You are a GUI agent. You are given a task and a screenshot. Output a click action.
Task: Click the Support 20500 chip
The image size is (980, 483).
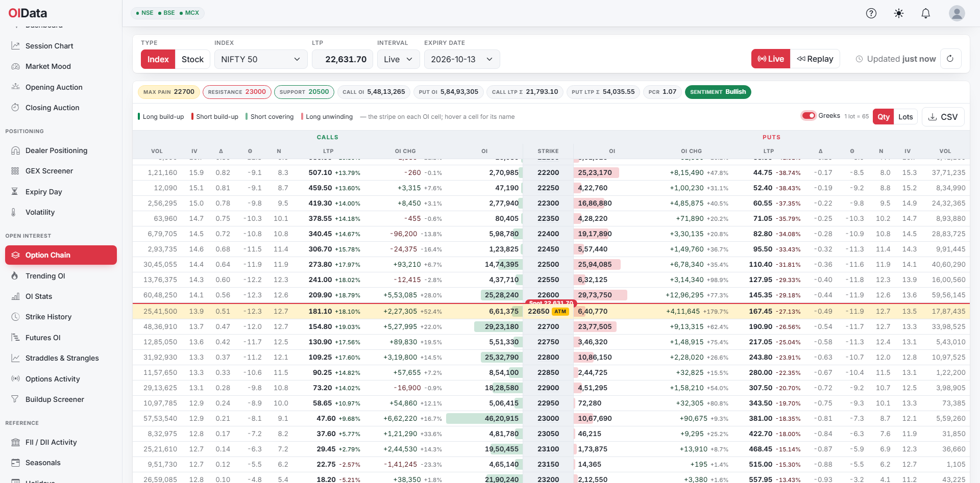(304, 92)
